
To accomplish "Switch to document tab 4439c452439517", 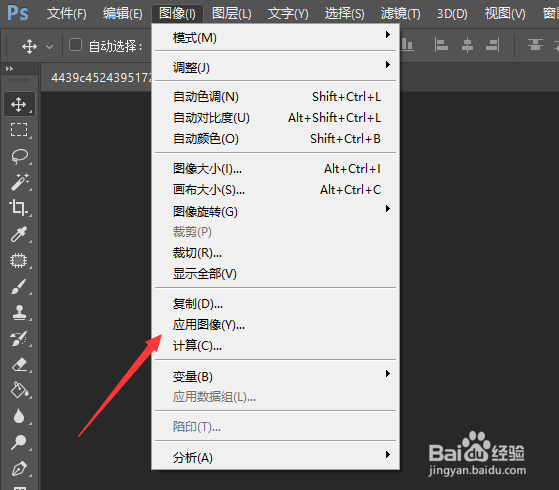I will pos(97,77).
